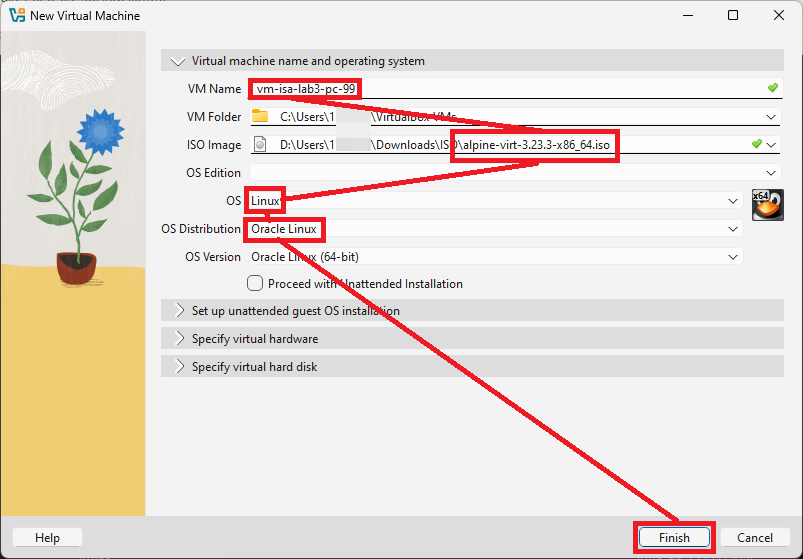Open the OS Version dropdown

tap(734, 257)
